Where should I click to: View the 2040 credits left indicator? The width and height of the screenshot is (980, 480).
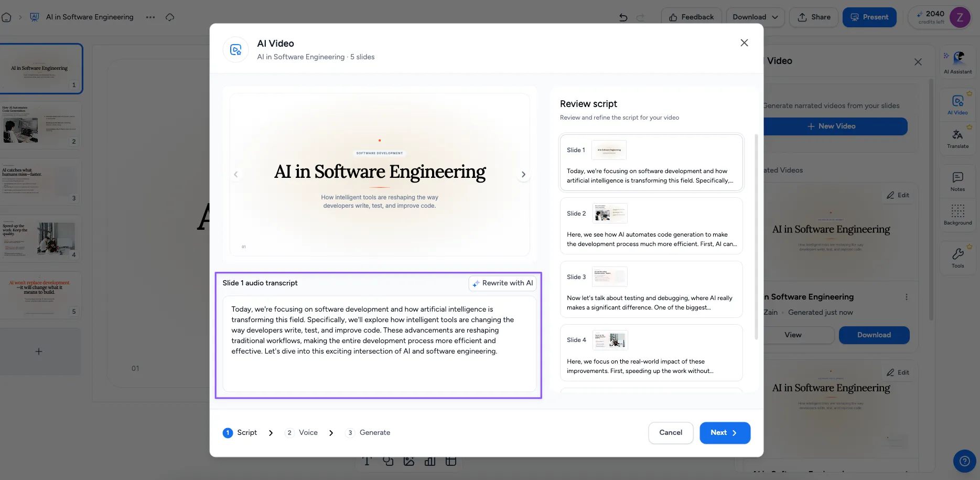(931, 17)
